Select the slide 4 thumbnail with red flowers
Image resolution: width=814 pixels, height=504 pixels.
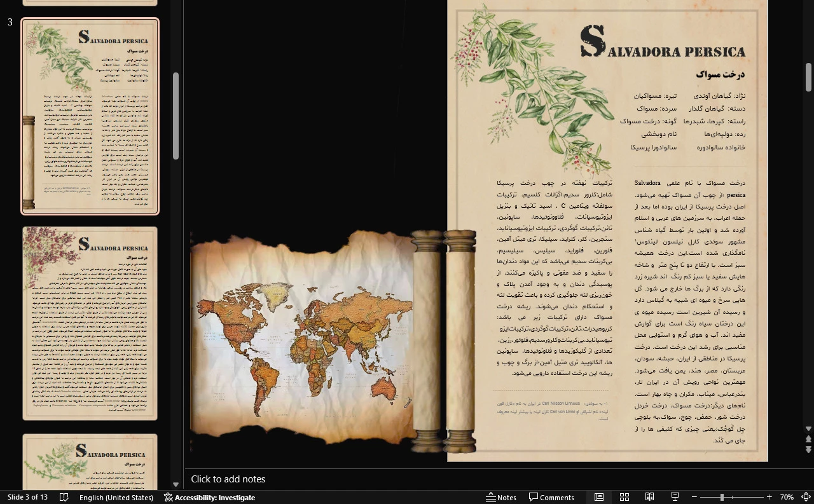point(90,324)
